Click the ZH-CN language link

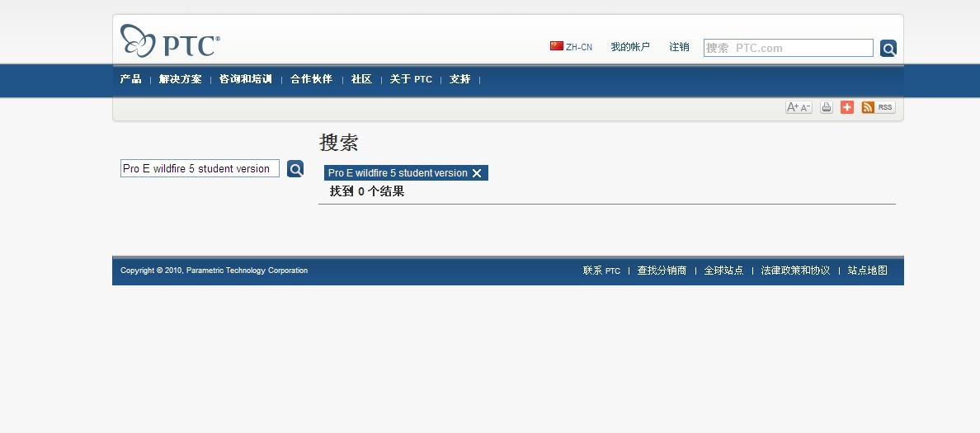click(x=579, y=47)
